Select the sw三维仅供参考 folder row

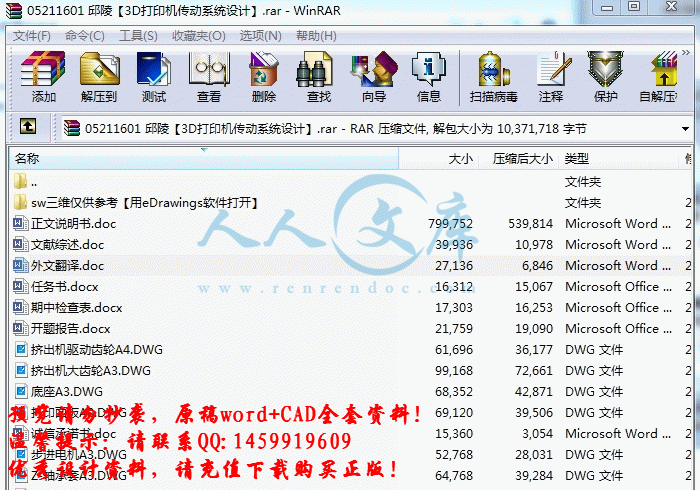(x=350, y=203)
